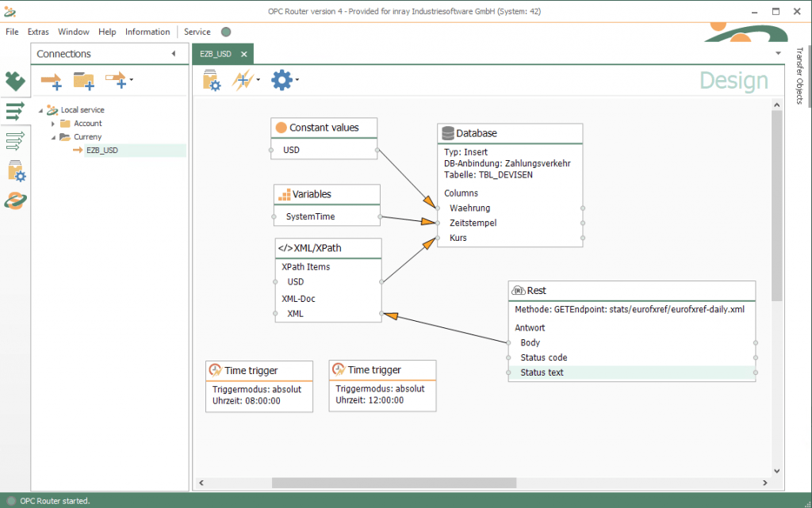Click the XML/XPath block header
Image resolution: width=812 pixels, height=508 pixels.
[328, 248]
